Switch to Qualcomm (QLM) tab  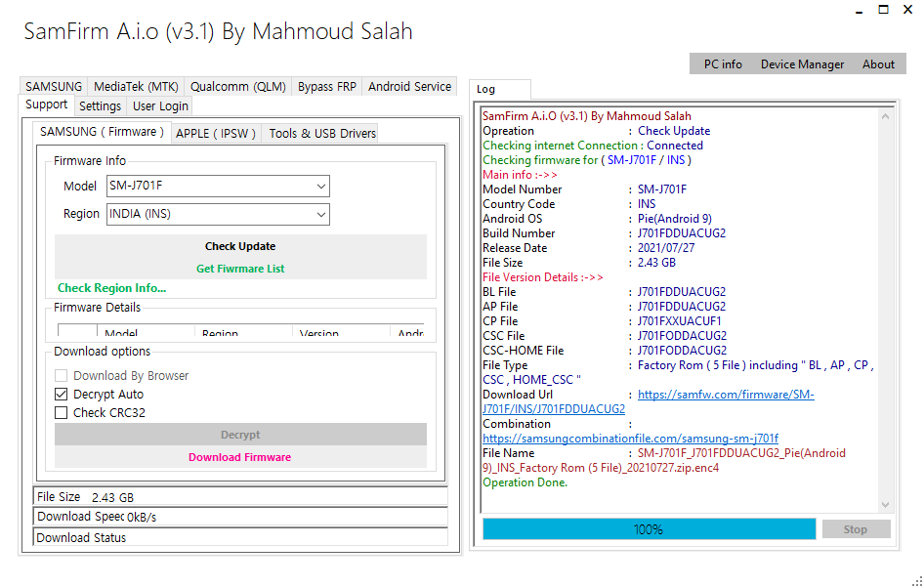tap(238, 87)
